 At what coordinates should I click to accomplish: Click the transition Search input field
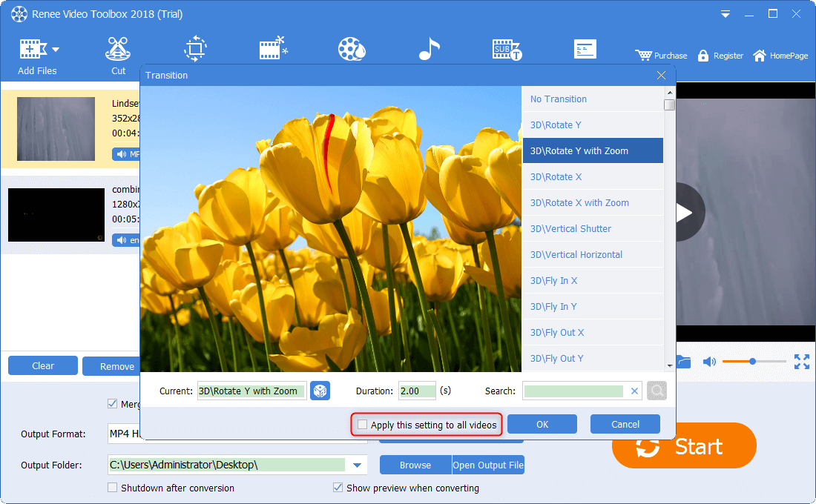[574, 391]
